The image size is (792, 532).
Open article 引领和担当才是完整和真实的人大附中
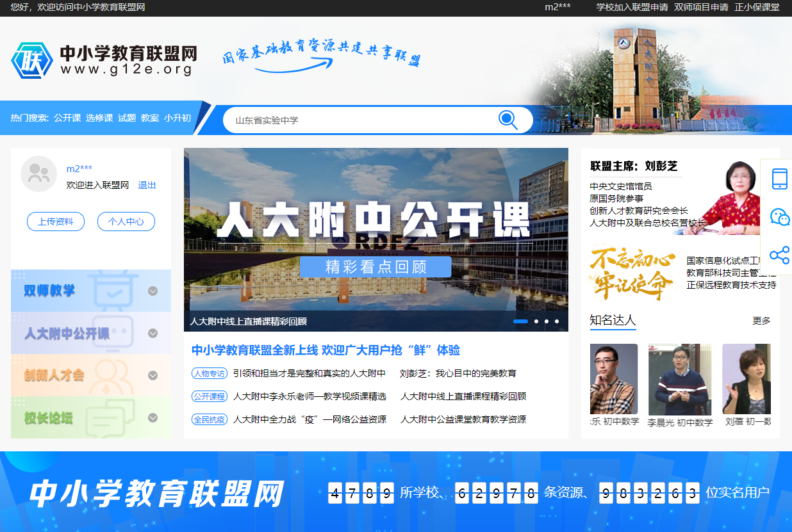[309, 373]
